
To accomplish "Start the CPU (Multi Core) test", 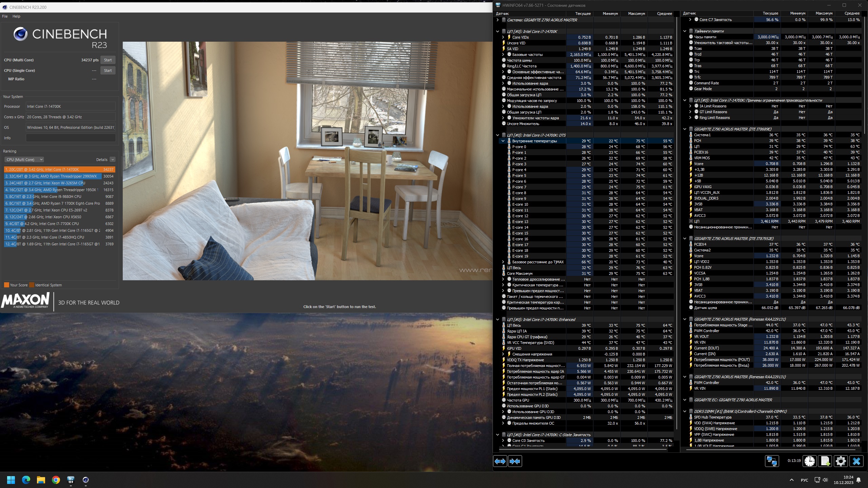I will 108,60.
